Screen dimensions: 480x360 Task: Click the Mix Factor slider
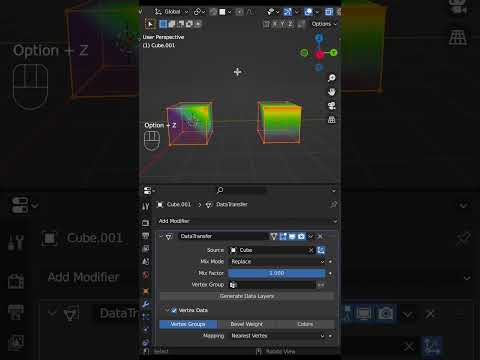(277, 273)
